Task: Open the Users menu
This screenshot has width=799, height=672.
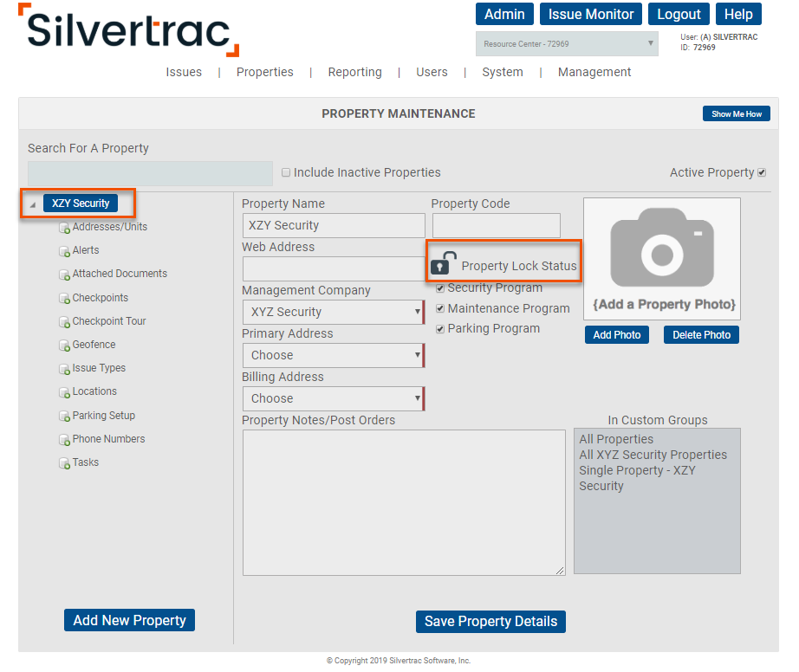Action: [432, 72]
